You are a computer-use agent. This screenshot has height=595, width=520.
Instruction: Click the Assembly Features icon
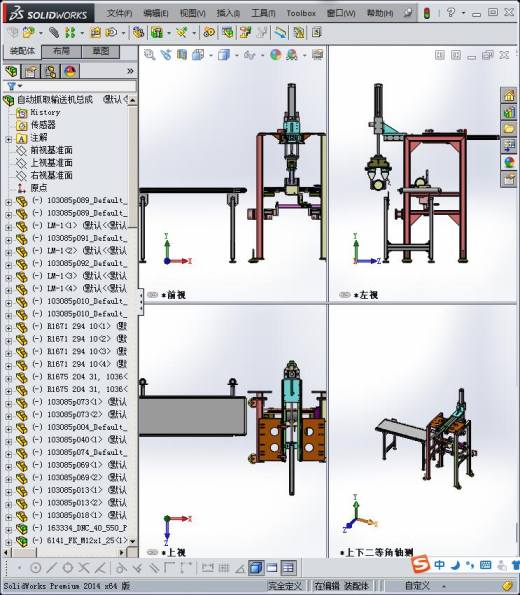(156, 33)
